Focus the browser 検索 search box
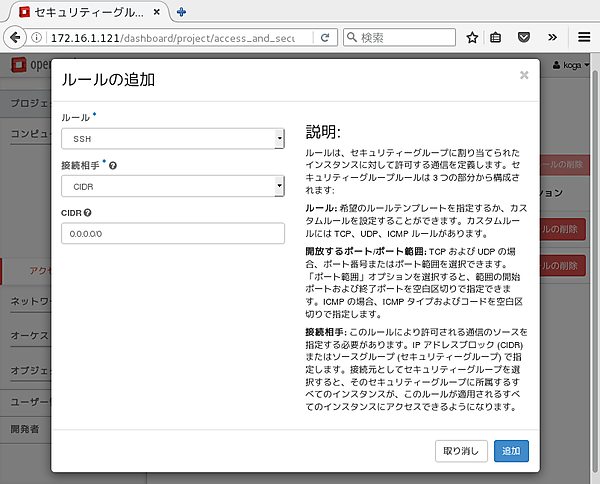The height and width of the screenshot is (484, 600). pos(399,37)
